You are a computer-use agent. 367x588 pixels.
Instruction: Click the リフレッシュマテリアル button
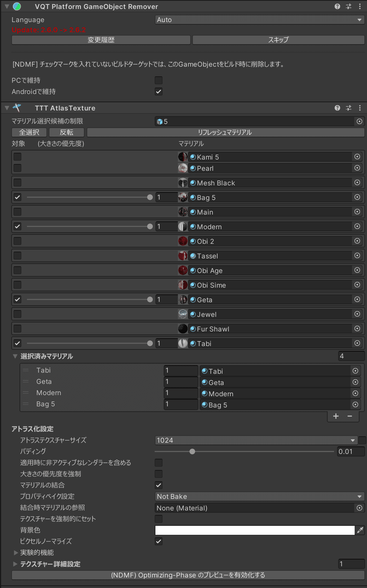point(225,132)
